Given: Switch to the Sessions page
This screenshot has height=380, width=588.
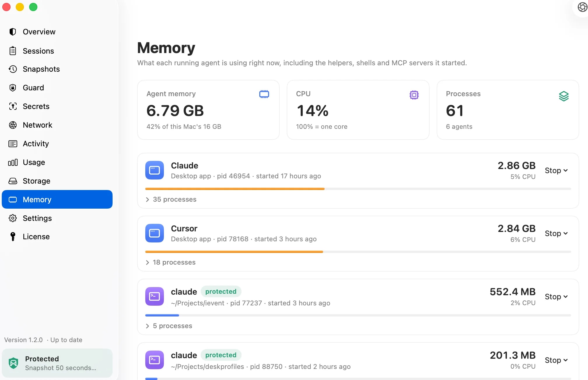Looking at the screenshot, I should pos(57,51).
